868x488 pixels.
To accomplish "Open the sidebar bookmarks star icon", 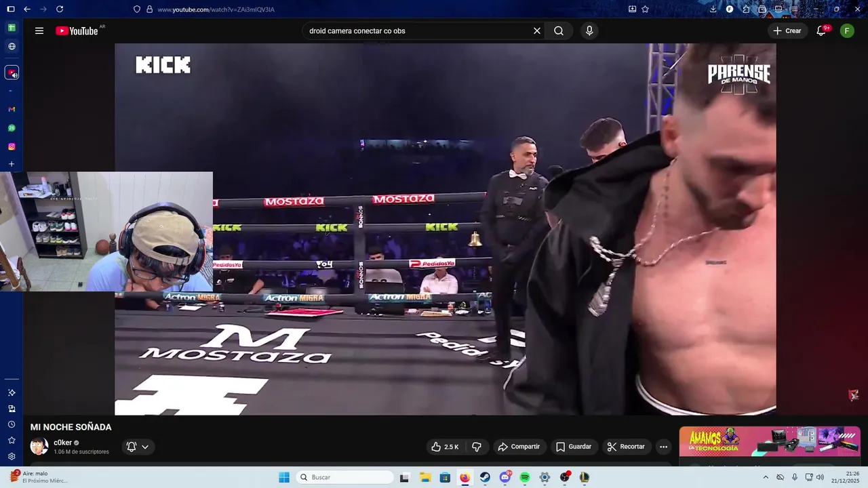I will click(x=12, y=441).
